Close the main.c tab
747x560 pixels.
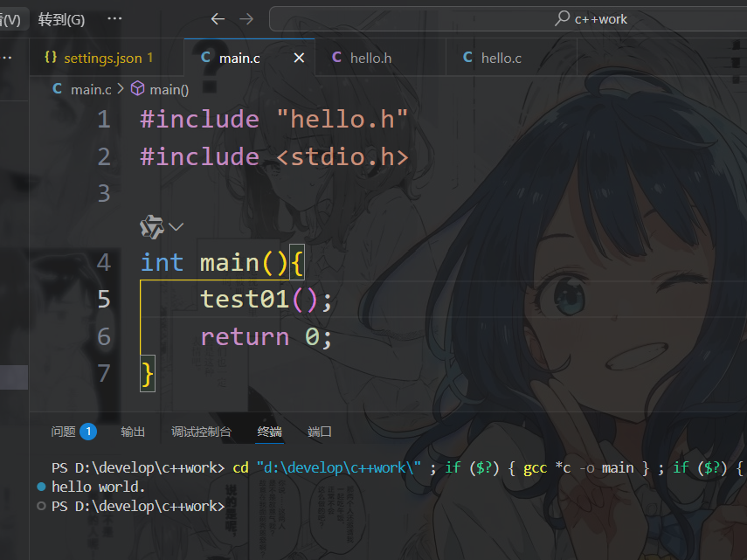click(x=299, y=58)
